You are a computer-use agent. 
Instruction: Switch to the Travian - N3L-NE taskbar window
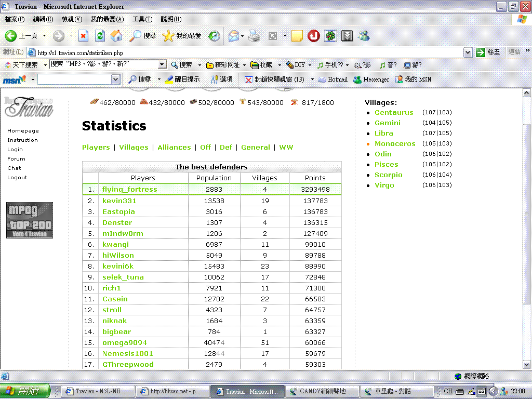click(x=98, y=391)
